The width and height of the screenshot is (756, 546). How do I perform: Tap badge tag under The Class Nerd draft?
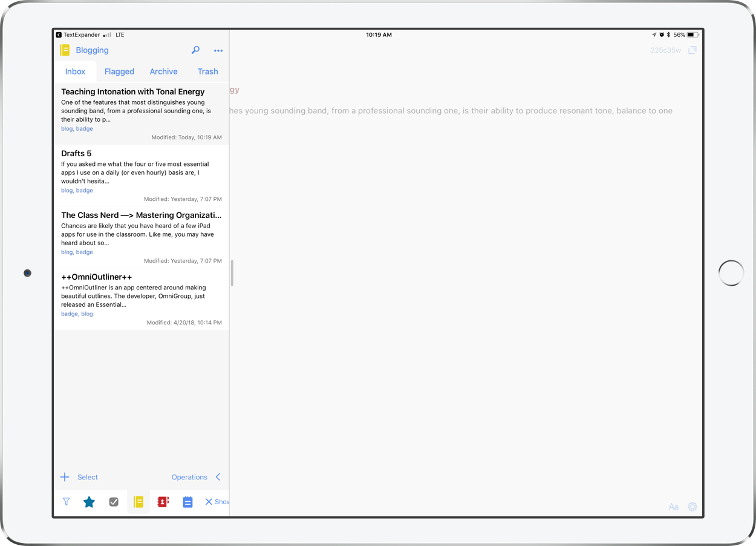[x=85, y=252]
